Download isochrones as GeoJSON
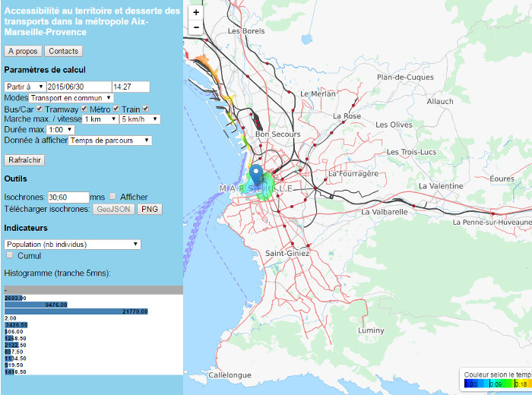The width and height of the screenshot is (532, 395). pos(113,209)
